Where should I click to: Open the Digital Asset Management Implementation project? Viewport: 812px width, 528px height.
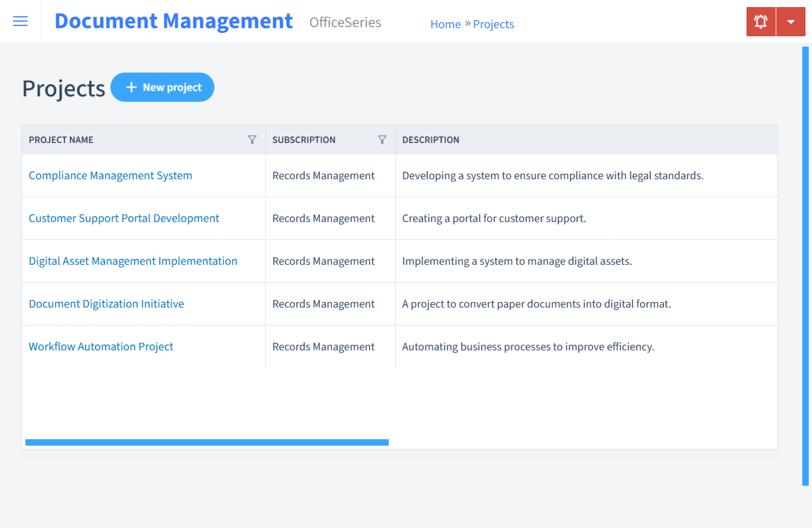(x=133, y=260)
